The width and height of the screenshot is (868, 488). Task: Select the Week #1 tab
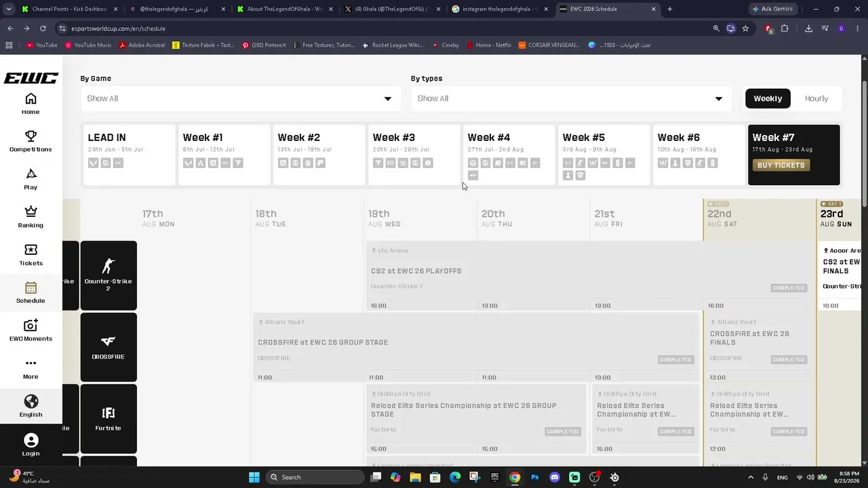click(x=224, y=155)
